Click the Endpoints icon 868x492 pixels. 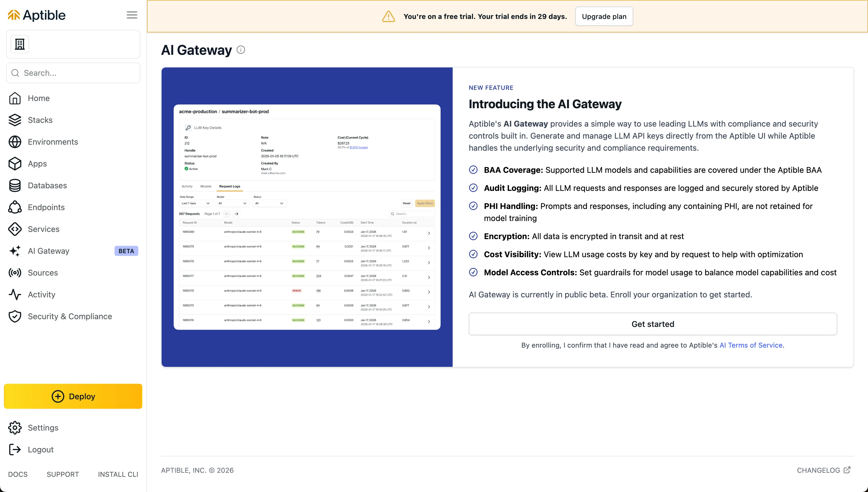(x=15, y=207)
